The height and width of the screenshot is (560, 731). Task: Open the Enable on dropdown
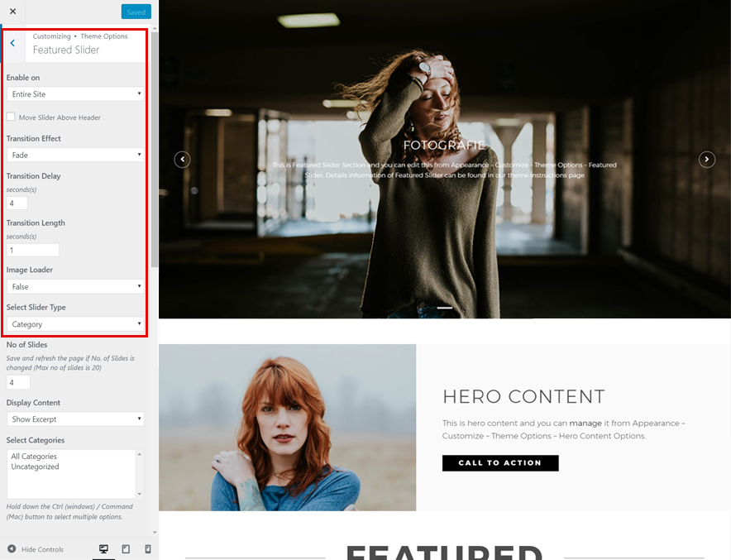[x=75, y=94]
